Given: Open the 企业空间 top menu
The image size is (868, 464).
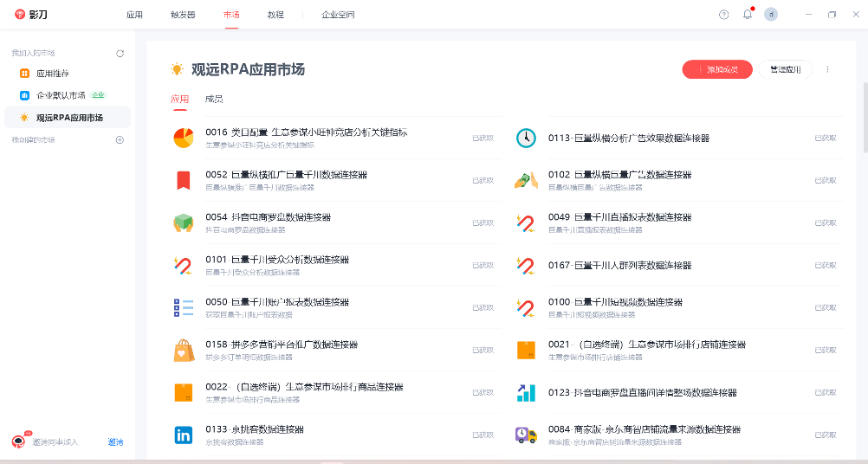Looking at the screenshot, I should 338,15.
